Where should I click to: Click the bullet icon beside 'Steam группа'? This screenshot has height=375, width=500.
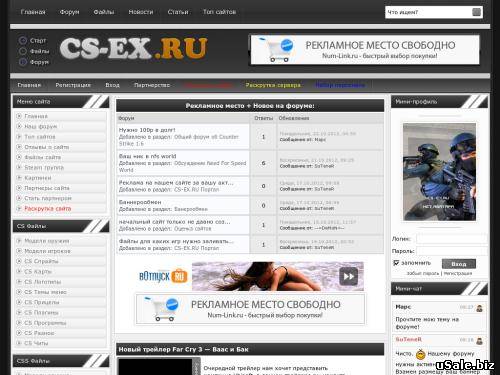pos(19,167)
